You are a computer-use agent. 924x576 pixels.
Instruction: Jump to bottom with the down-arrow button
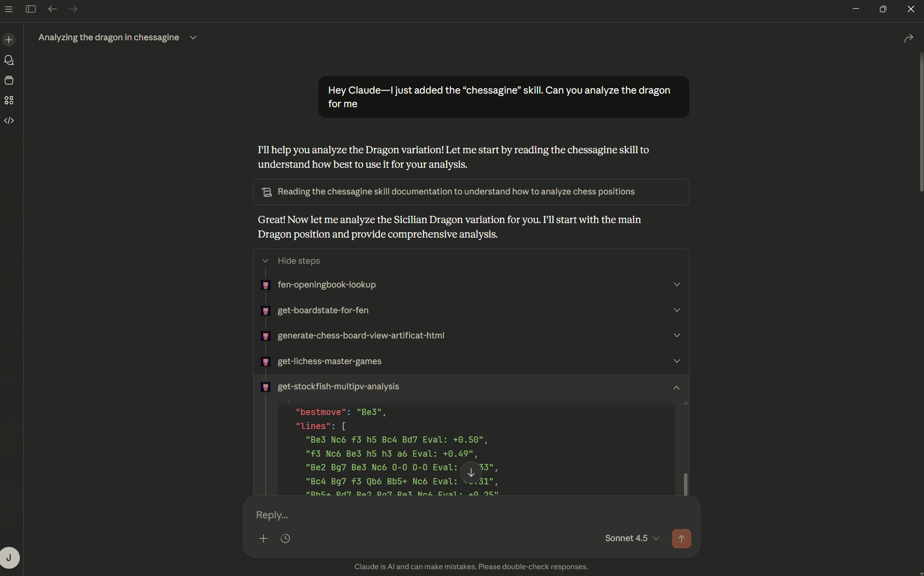tap(471, 472)
